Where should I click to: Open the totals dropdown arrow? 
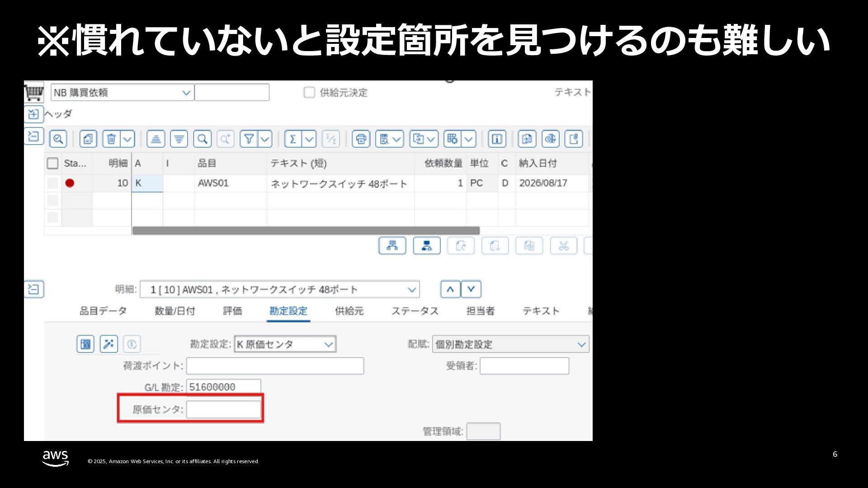pyautogui.click(x=309, y=139)
